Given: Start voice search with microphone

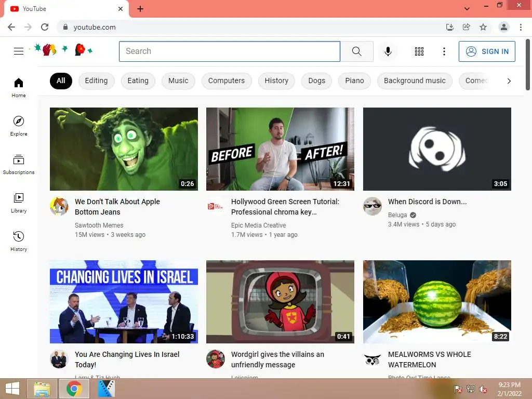Looking at the screenshot, I should (x=388, y=51).
